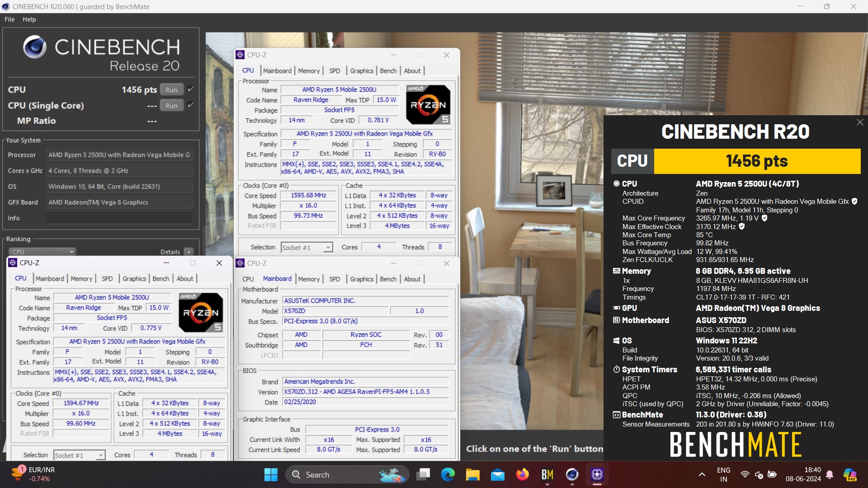Click BIOS version 'X570ZD.312 - AMD AGESA' field
This screenshot has height=488, width=868.
click(366, 392)
